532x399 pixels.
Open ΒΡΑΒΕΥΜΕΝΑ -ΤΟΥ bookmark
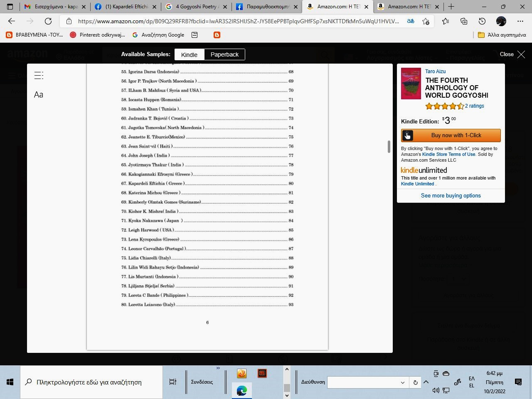pos(34,35)
